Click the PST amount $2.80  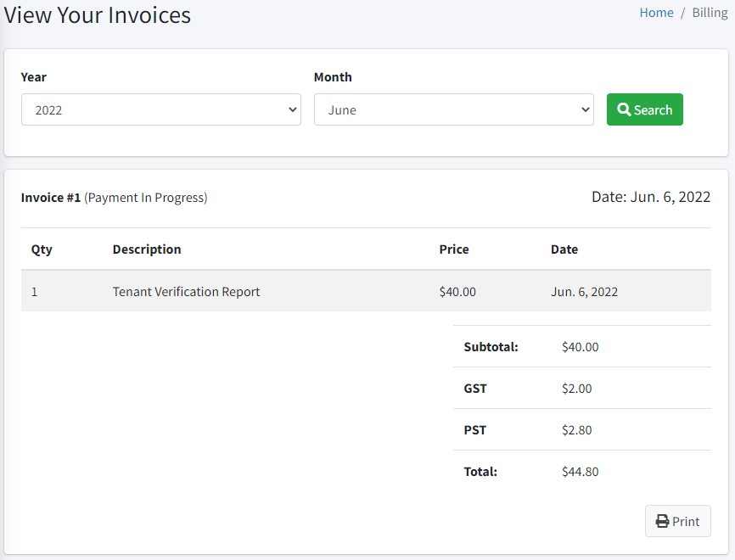click(x=577, y=429)
